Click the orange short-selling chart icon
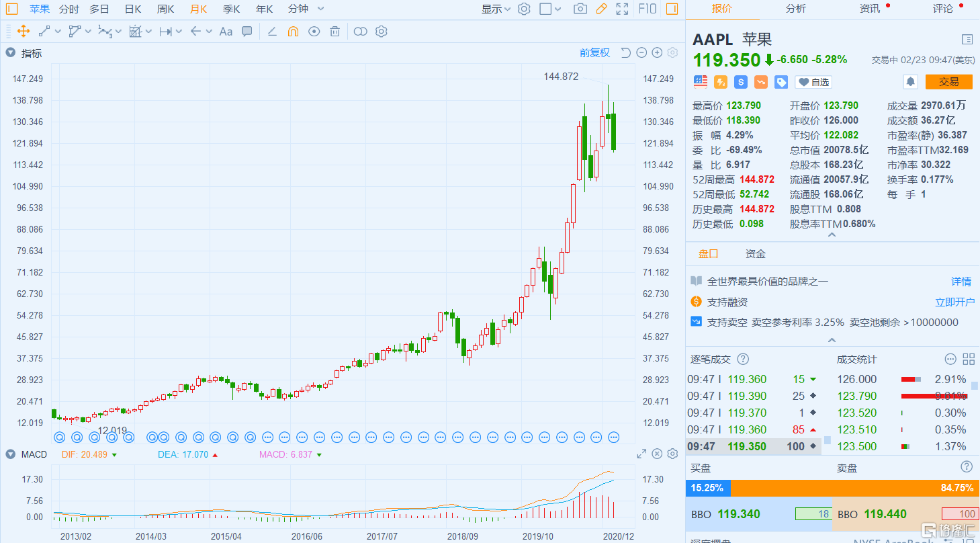 [761, 81]
